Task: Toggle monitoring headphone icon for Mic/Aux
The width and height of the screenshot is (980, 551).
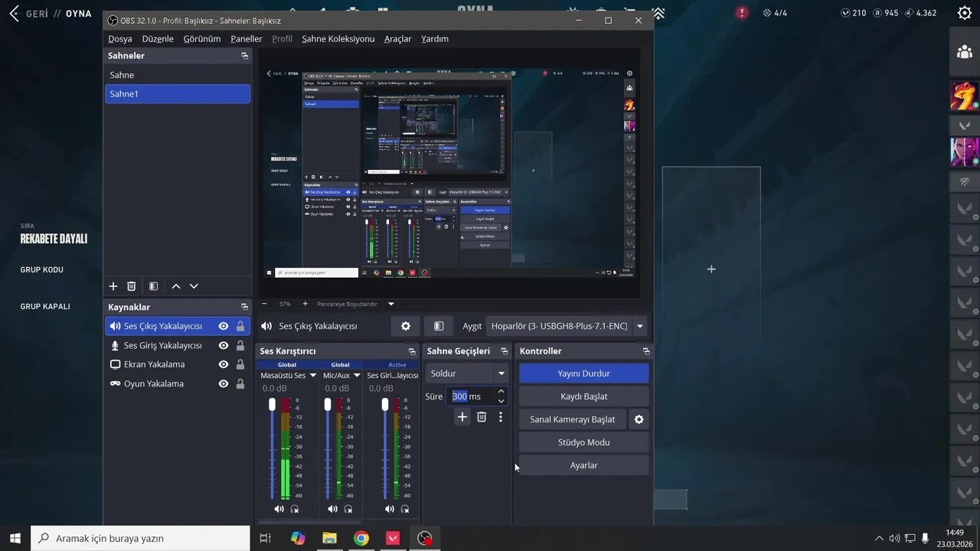Action: [x=348, y=509]
